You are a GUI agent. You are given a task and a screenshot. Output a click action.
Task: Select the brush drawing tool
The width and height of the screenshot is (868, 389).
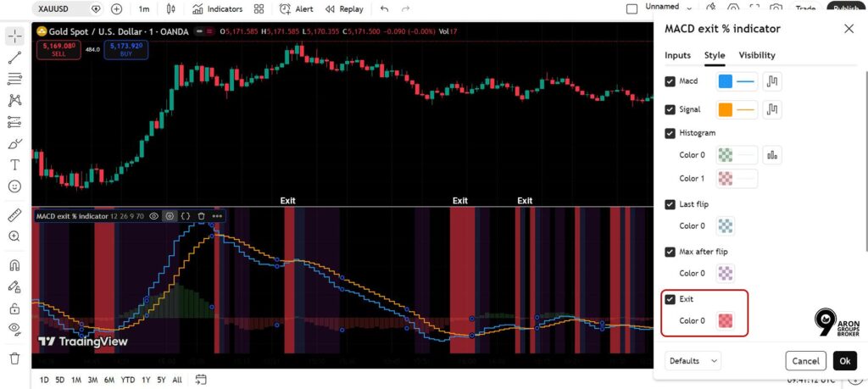coord(15,143)
